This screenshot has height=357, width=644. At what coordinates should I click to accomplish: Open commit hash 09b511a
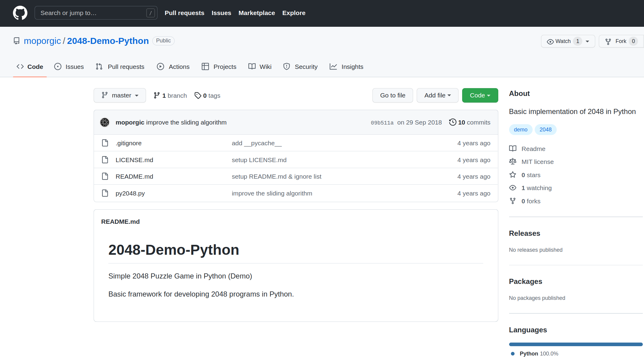point(382,123)
